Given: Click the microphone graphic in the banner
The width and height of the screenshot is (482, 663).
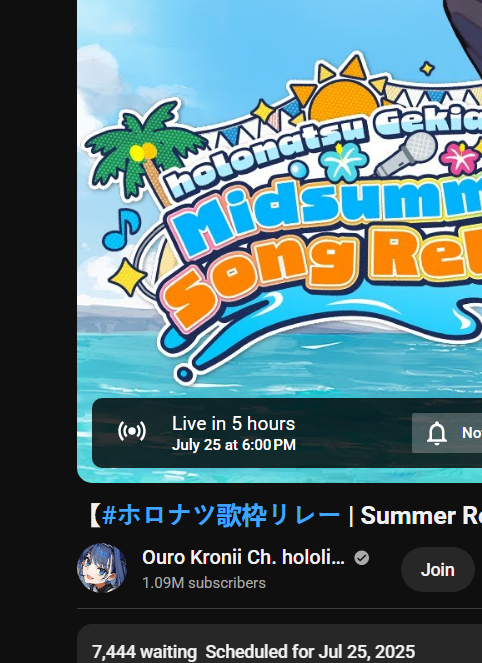Looking at the screenshot, I should click(x=406, y=154).
